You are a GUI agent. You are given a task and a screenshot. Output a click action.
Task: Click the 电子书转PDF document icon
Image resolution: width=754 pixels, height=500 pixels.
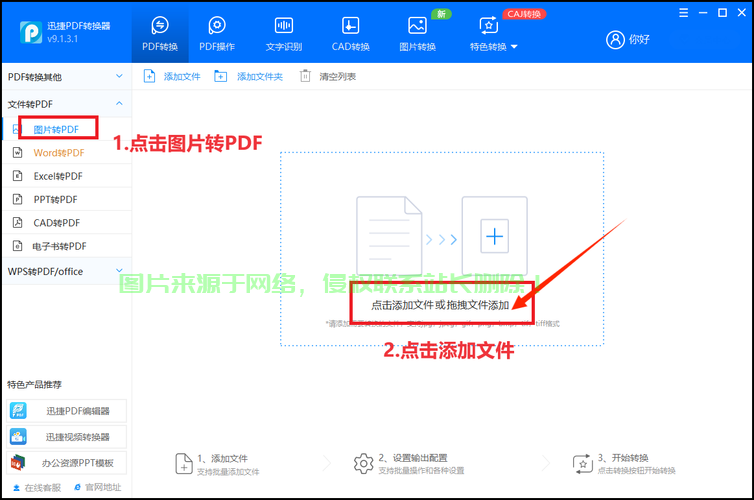pyautogui.click(x=17, y=246)
